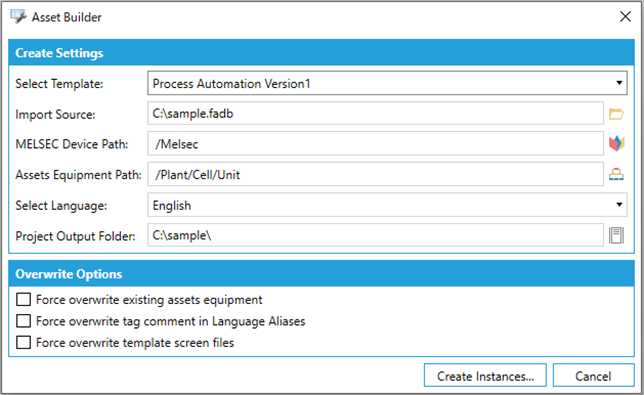Screen dimensions: 644x395
Task: Enable Force overwrite existing assets equipment
Action: click(x=23, y=300)
